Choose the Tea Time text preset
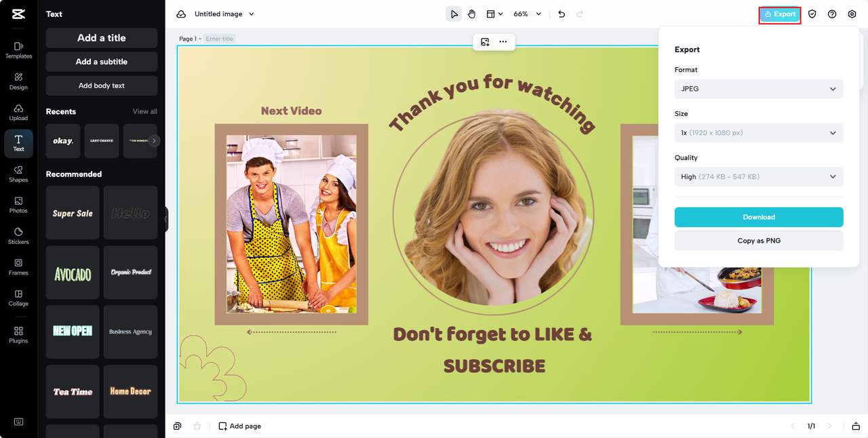This screenshot has width=868, height=438. click(73, 392)
